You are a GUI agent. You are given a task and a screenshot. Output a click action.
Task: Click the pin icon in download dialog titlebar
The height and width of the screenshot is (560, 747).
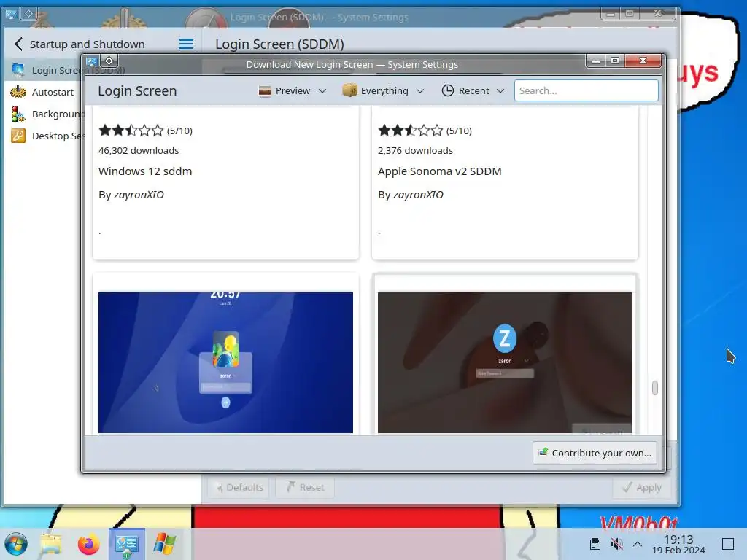pos(109,61)
